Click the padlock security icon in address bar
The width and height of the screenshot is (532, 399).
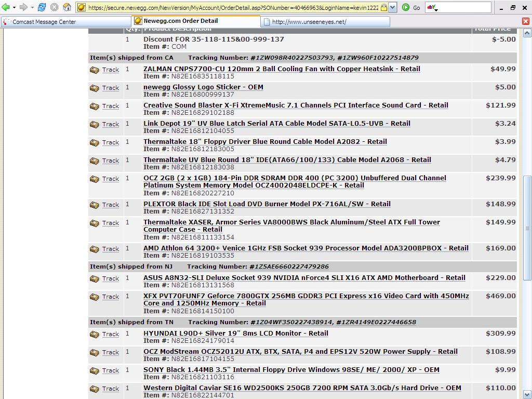384,7
